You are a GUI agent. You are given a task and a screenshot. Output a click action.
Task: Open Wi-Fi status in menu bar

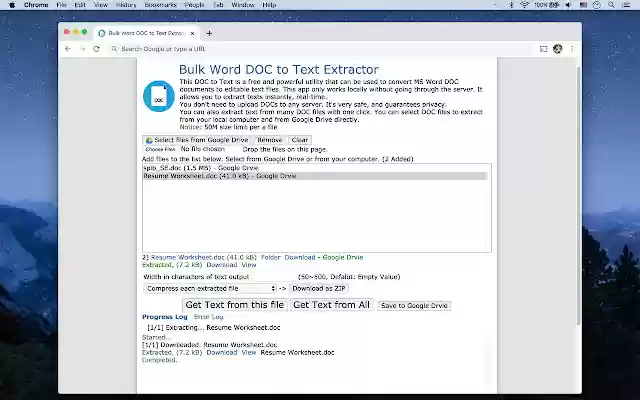(524, 5)
